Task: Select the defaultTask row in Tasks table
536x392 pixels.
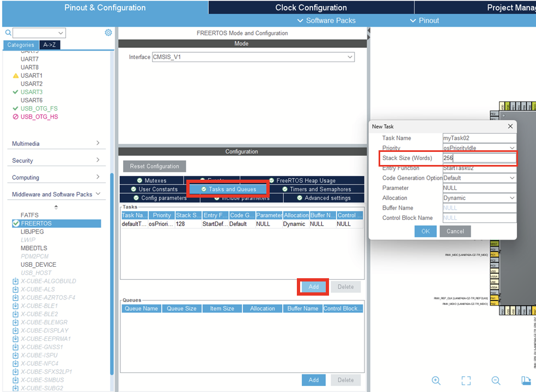Action: coord(242,224)
